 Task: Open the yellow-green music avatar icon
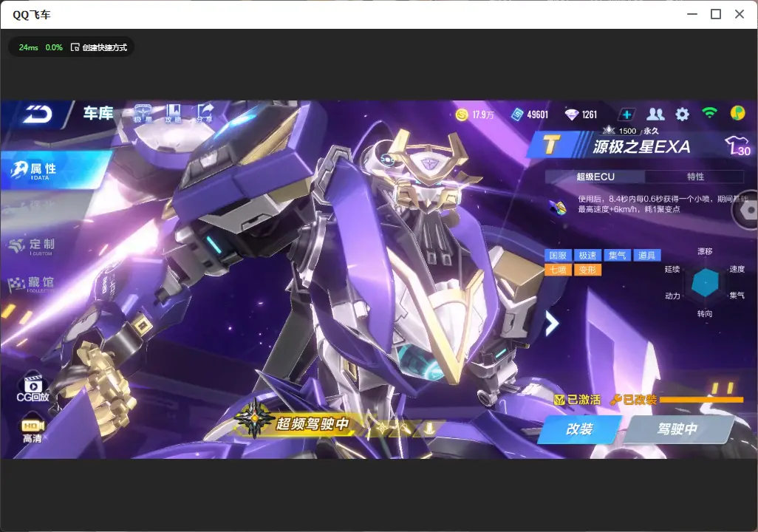(737, 113)
